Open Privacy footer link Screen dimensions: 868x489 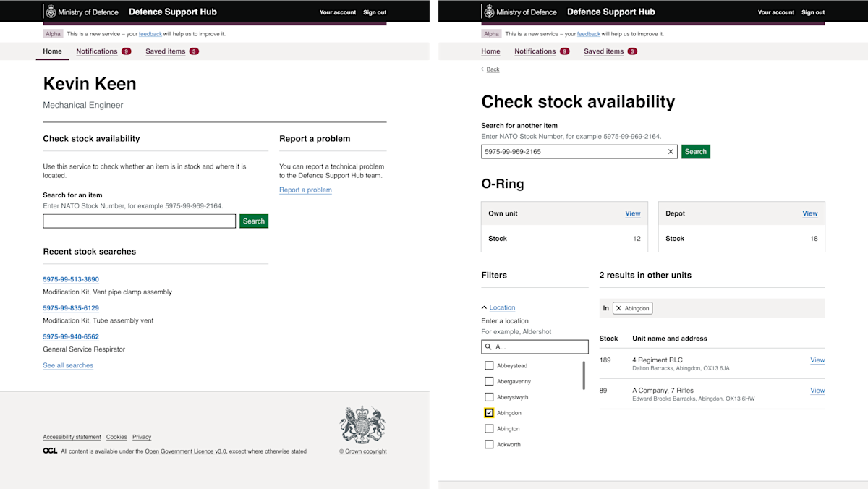point(142,437)
